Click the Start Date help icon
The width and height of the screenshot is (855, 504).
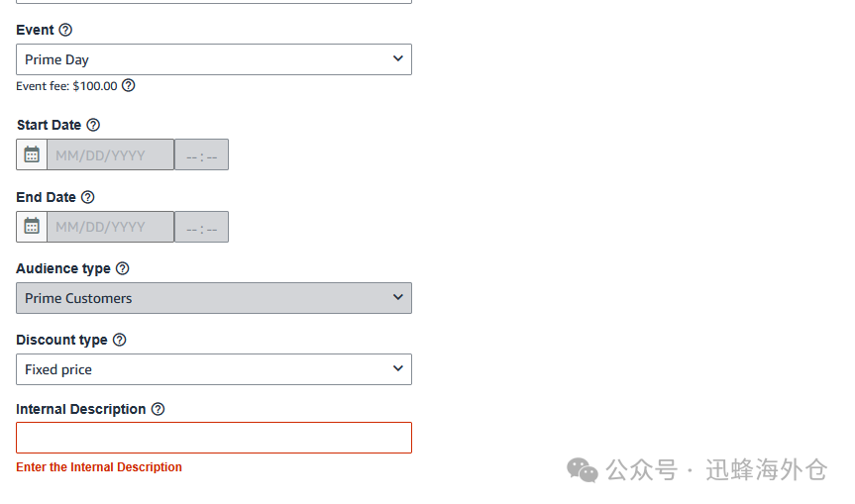tap(93, 125)
